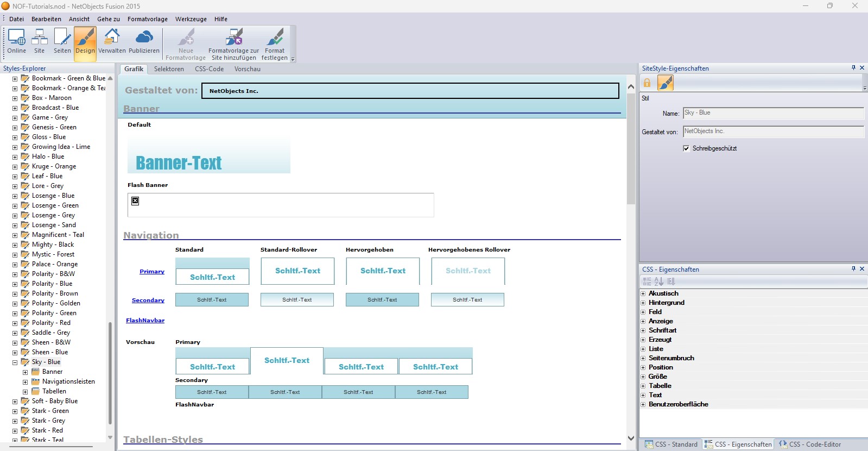This screenshot has height=451, width=868.
Task: Click the lock icon in SiteStyle-Eigenschaften
Action: click(647, 83)
